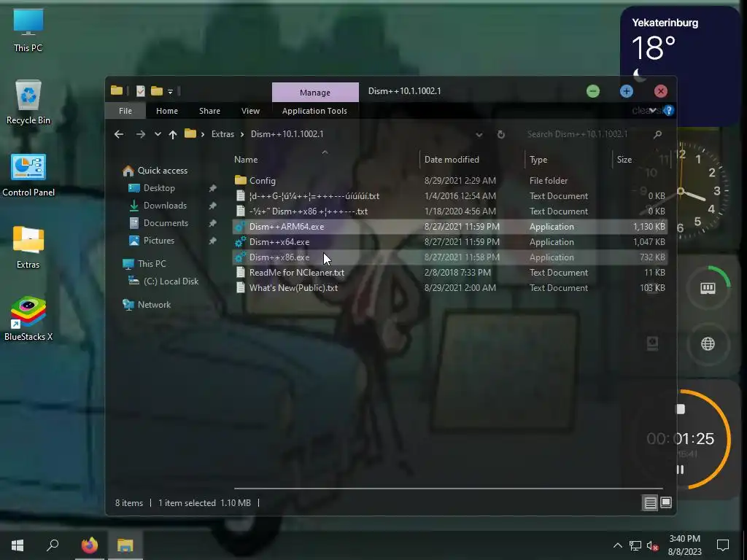Click the globe network widget icon

click(x=708, y=344)
